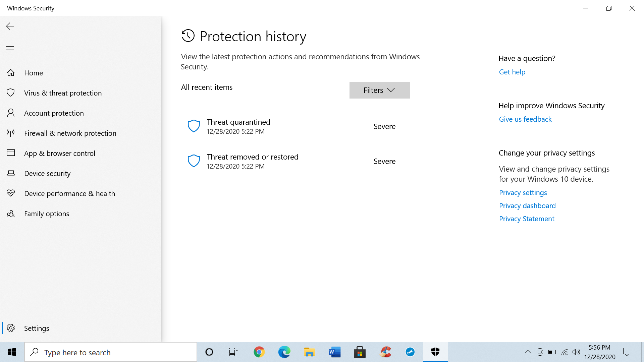This screenshot has width=644, height=362.
Task: Launch Microsoft Edge from taskbar
Action: point(284,352)
